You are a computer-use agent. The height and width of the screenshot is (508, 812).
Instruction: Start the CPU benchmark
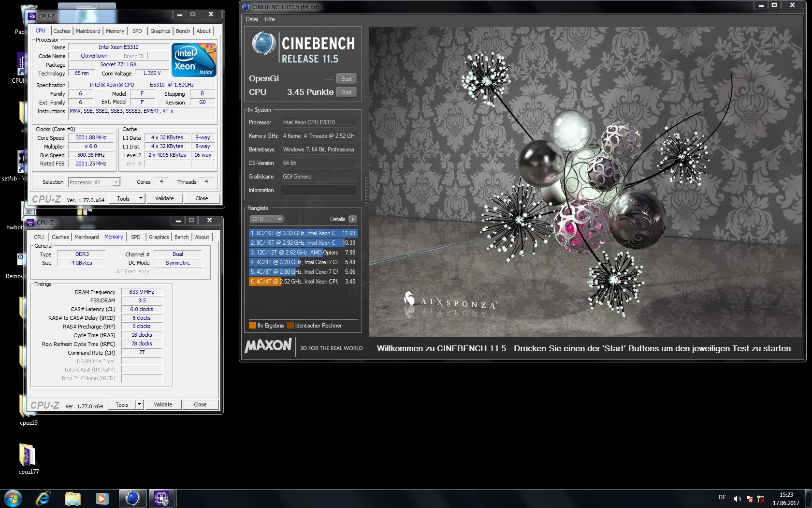(x=347, y=92)
